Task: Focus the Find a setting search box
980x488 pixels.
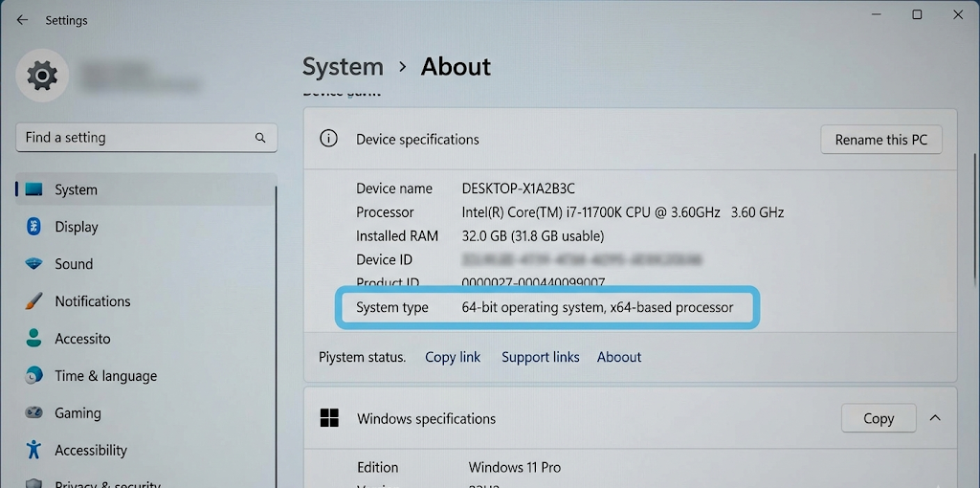Action: tap(146, 138)
